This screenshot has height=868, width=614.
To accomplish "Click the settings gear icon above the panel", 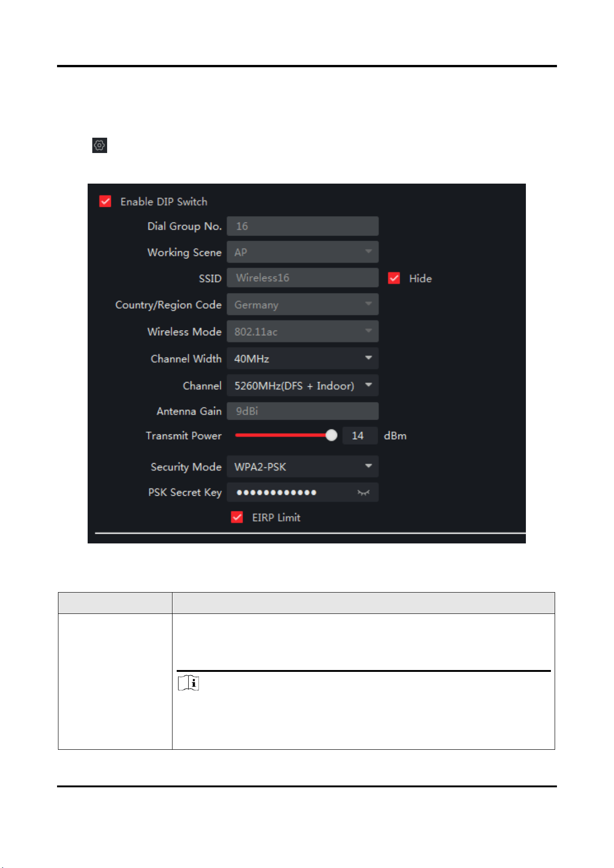I will tap(99, 145).
